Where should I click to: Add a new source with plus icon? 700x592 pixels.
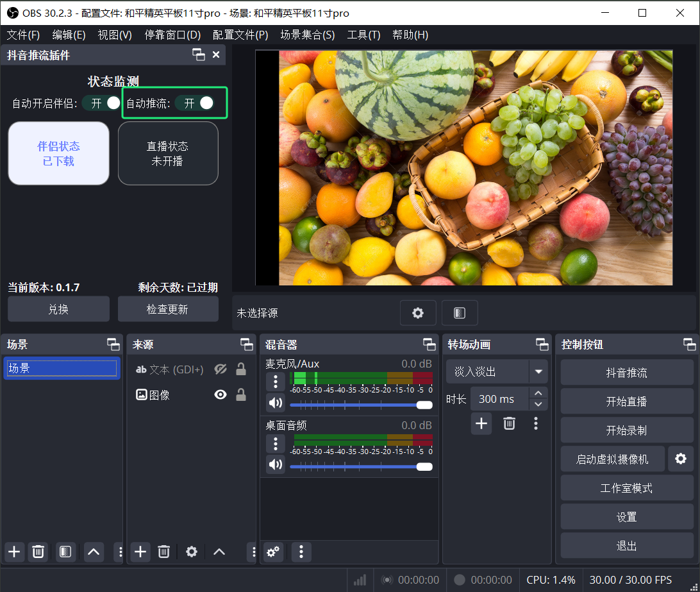click(140, 552)
